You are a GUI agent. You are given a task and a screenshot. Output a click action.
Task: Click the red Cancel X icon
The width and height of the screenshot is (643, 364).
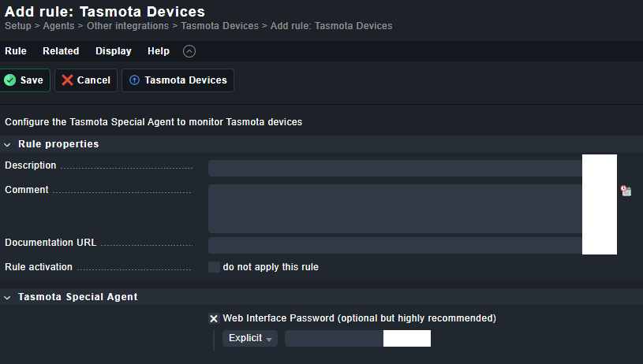[68, 80]
